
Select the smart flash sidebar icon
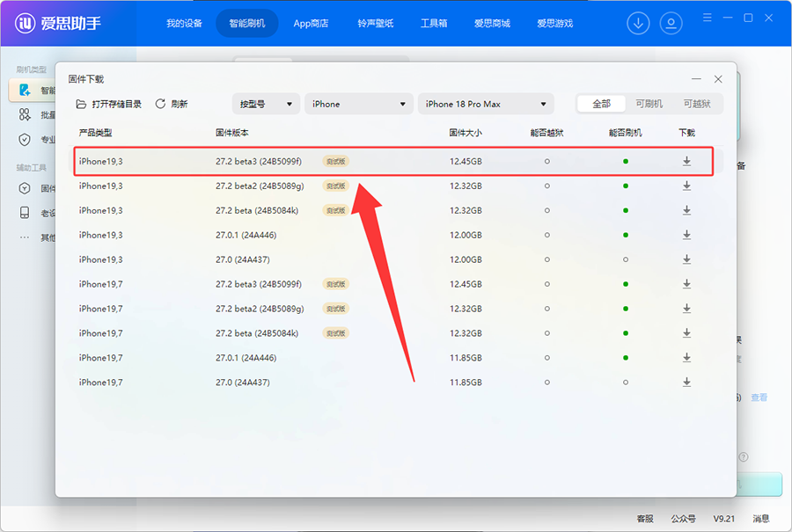25,90
